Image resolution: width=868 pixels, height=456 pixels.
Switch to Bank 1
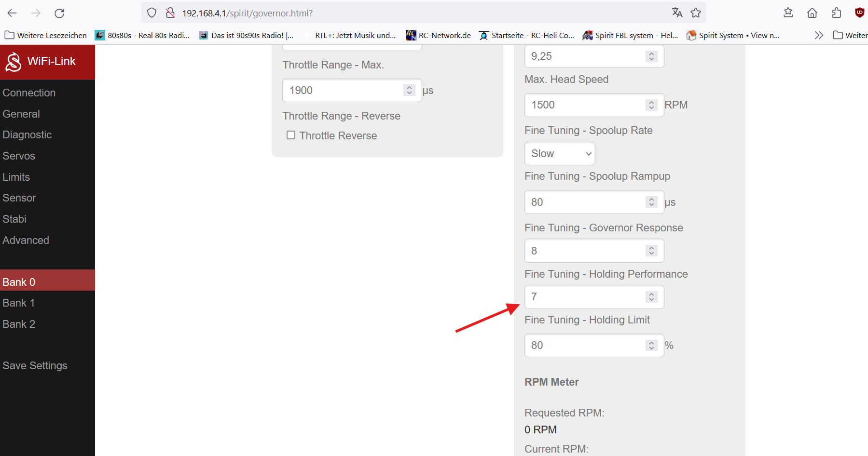[19, 303]
